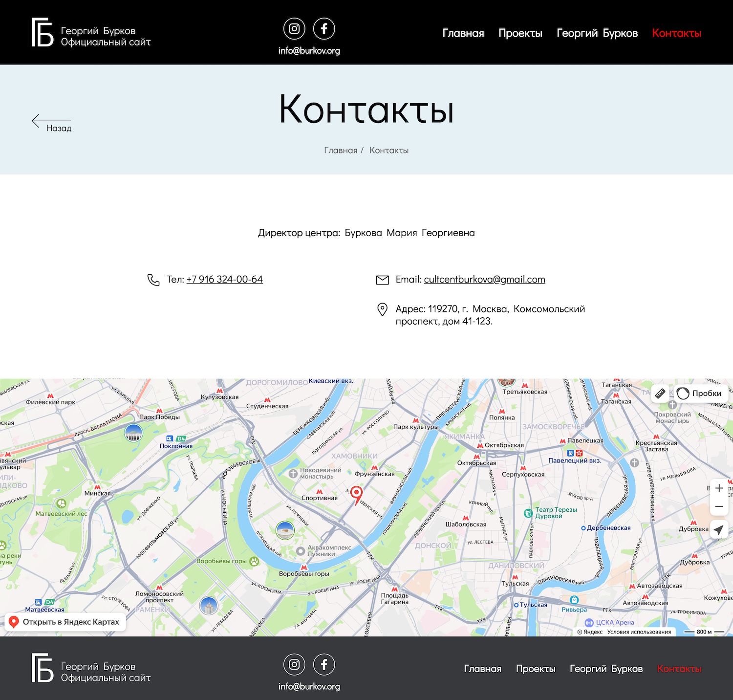The width and height of the screenshot is (733, 700).
Task: Click the Главная breadcrumb link
Action: [x=341, y=151]
